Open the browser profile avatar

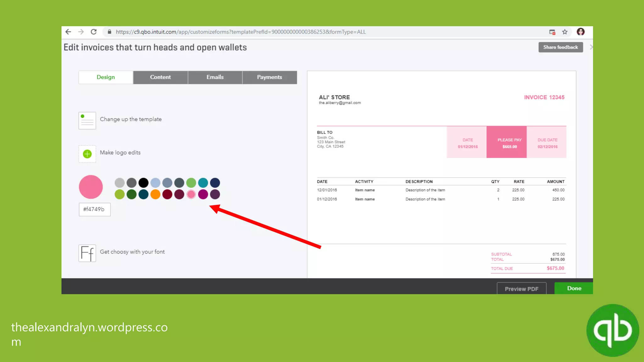pyautogui.click(x=580, y=32)
